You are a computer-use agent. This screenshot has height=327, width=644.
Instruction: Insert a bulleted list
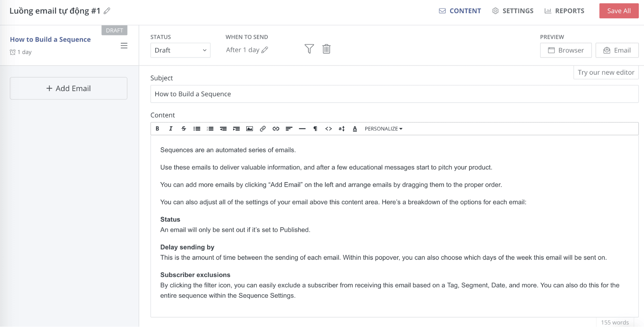[197, 129]
